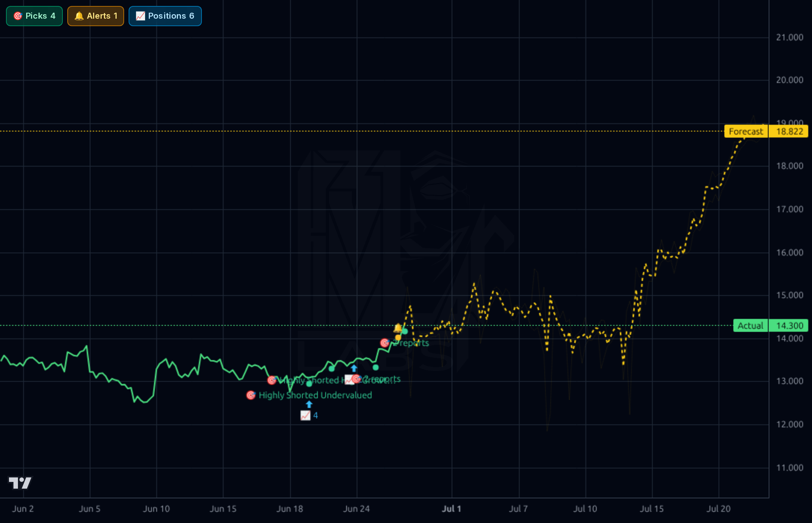812x523 pixels.
Task: Toggle the Alerts 1 filter button
Action: click(96, 16)
